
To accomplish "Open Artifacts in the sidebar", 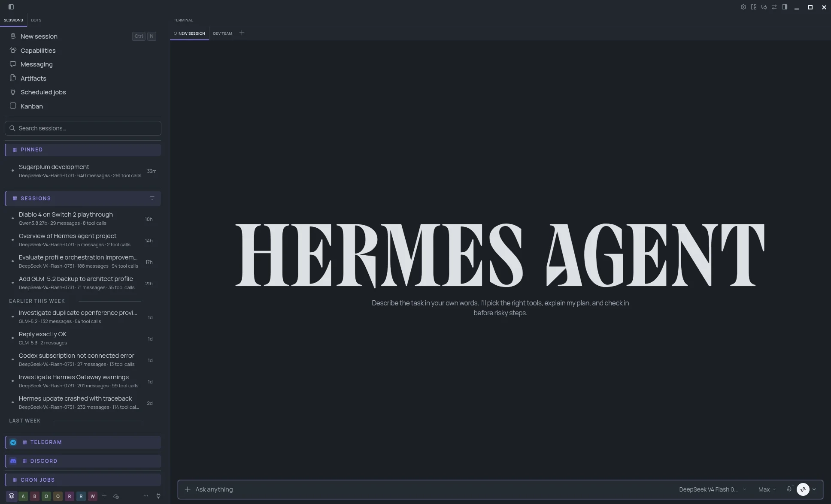I will [83, 78].
